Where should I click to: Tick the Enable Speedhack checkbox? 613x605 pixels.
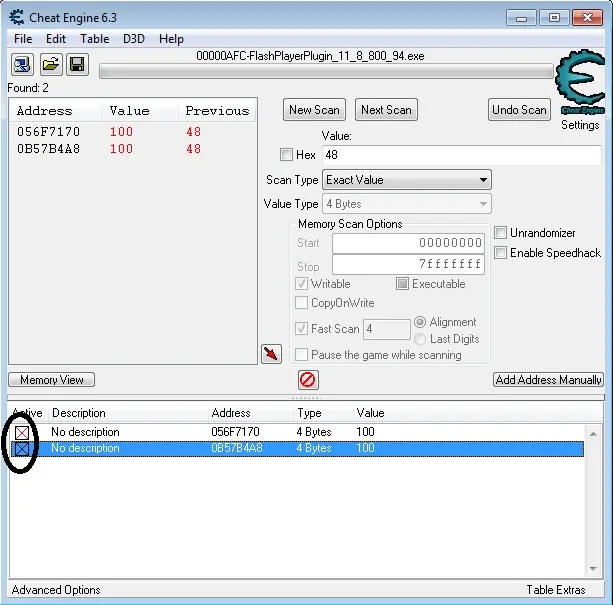tap(500, 252)
